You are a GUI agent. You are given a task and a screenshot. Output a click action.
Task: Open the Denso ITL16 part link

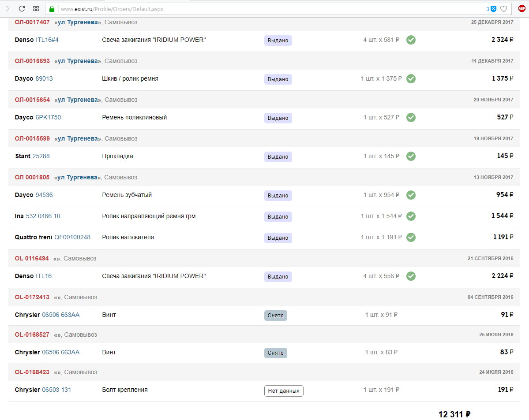pyautogui.click(x=44, y=276)
